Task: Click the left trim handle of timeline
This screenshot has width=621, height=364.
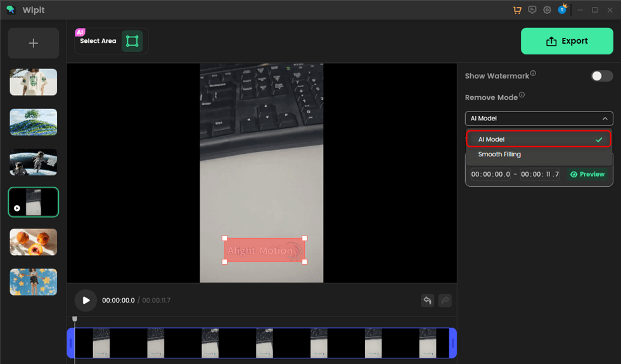Action: (x=71, y=343)
